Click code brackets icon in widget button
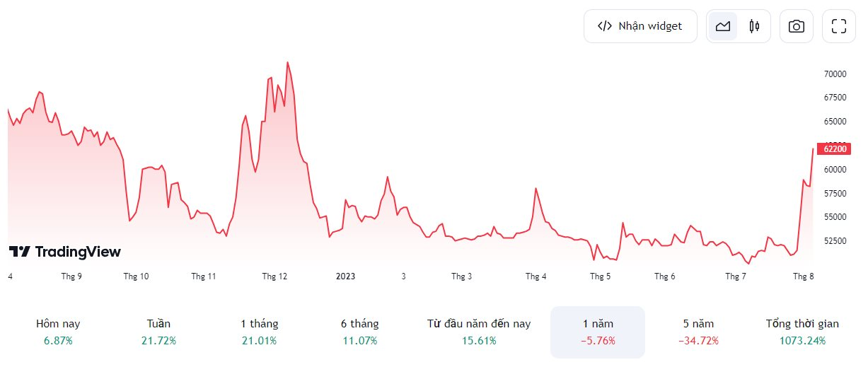This screenshot has width=868, height=379. [x=605, y=26]
